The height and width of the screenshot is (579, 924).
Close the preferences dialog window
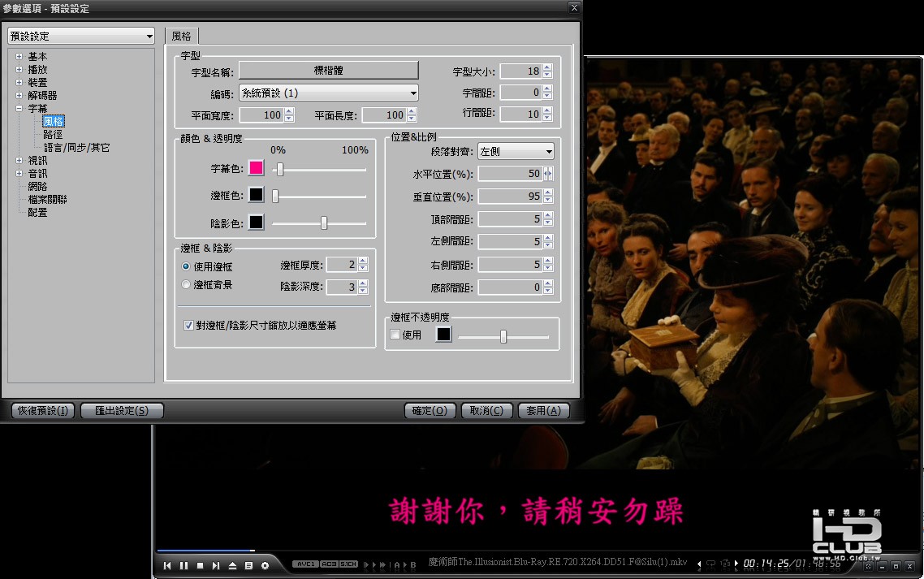point(574,7)
